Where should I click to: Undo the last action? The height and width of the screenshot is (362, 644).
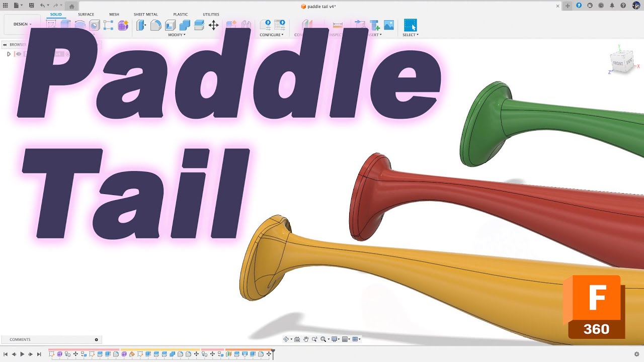(43, 6)
